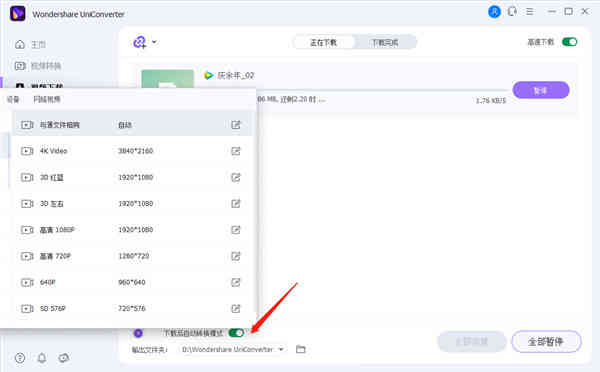Viewport: 600px width, 372px height.
Task: Expand the paste URL dropdown arrow
Action: [154, 42]
